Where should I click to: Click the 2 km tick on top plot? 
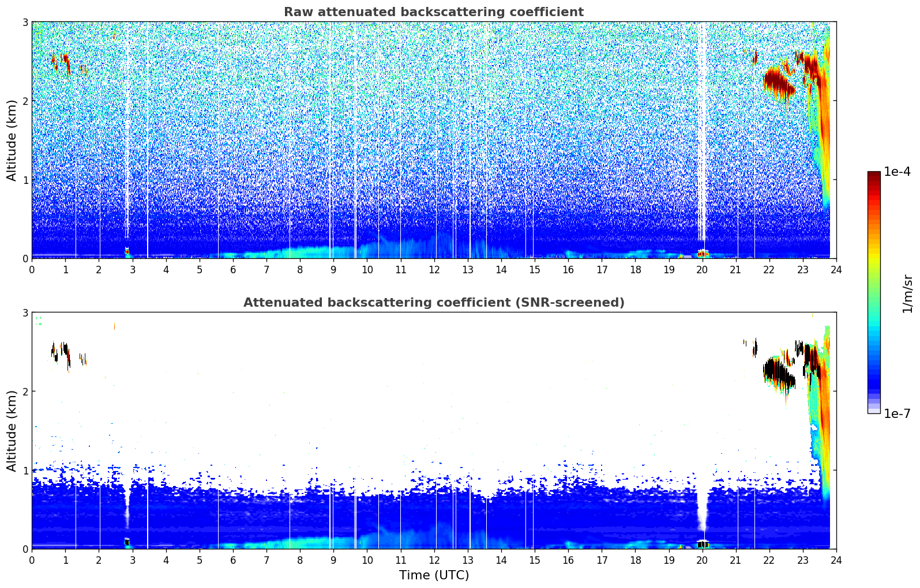coord(25,101)
